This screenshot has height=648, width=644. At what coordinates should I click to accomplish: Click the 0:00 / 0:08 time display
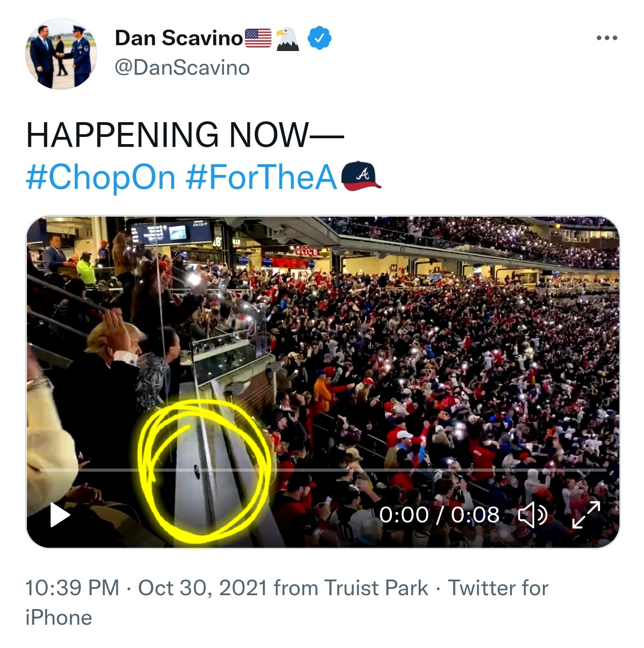click(x=439, y=515)
